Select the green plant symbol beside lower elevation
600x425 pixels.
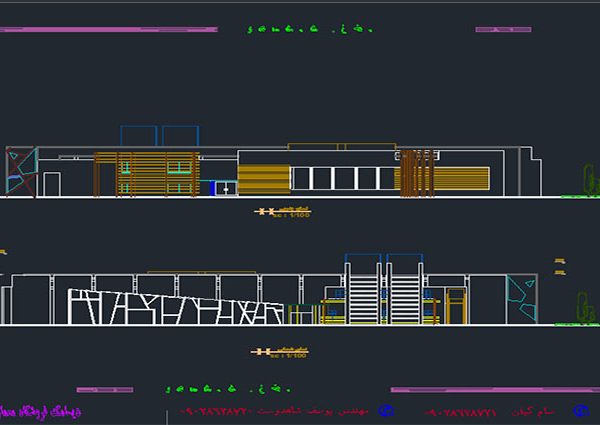click(582, 308)
